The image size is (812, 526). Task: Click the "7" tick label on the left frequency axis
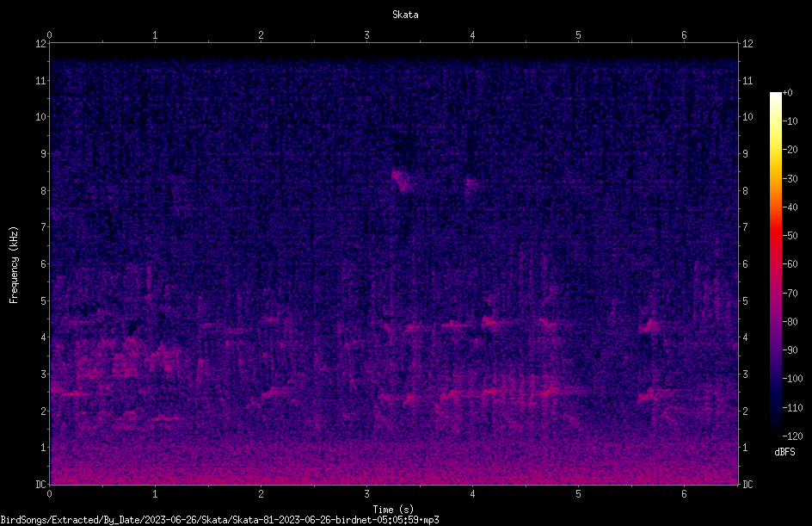click(43, 227)
